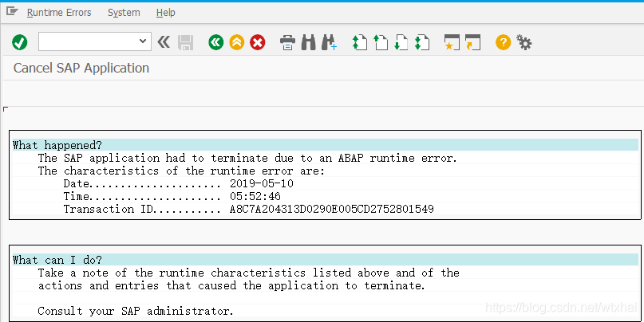Click line starting 'actions and entries that caused'
This screenshot has width=644, height=322.
231,285
